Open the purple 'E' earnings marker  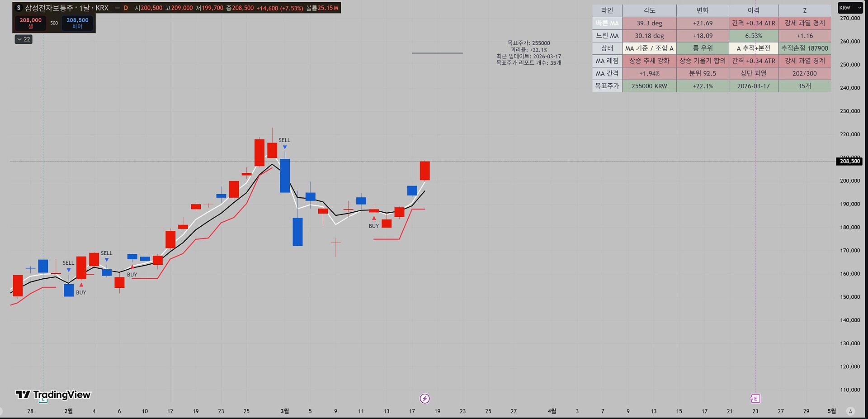point(755,399)
